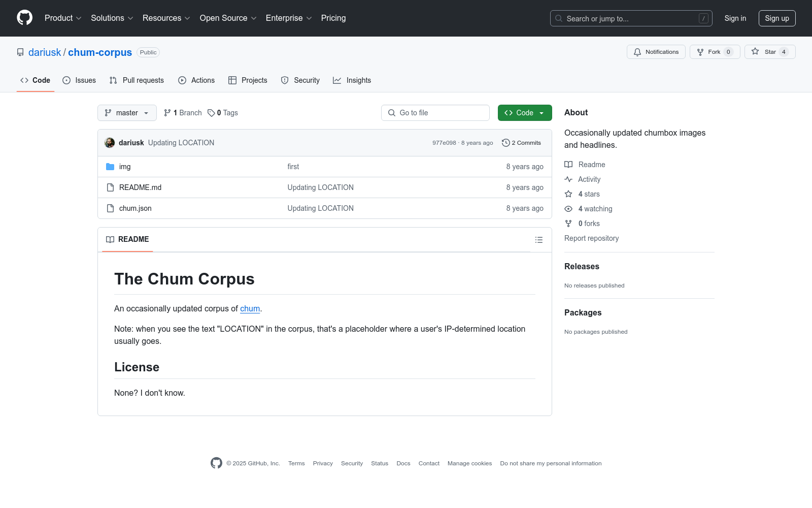Open the Docs link in footer

coord(403,463)
